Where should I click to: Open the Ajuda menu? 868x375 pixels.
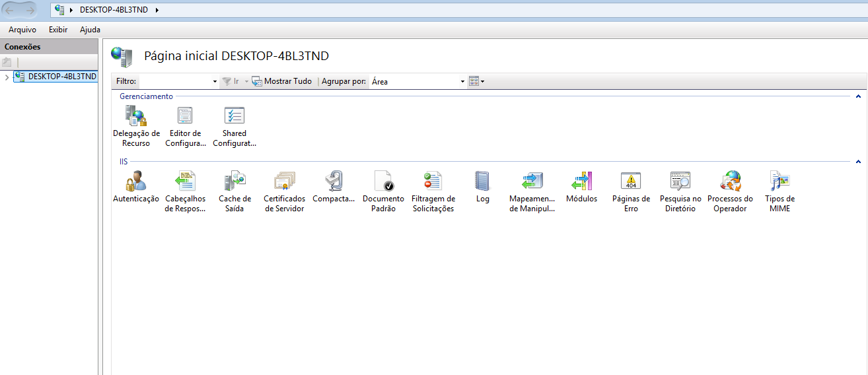pos(90,30)
